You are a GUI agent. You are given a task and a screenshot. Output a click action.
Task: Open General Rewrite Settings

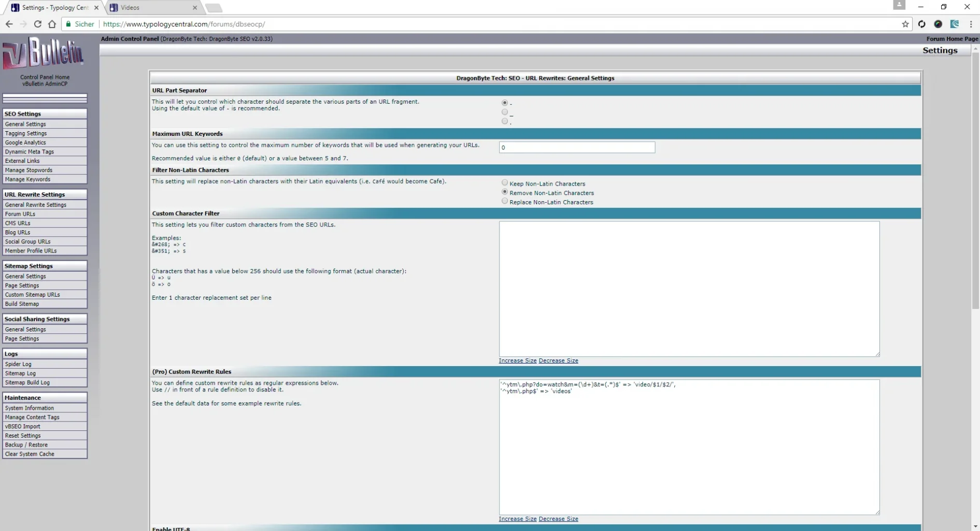coord(45,205)
